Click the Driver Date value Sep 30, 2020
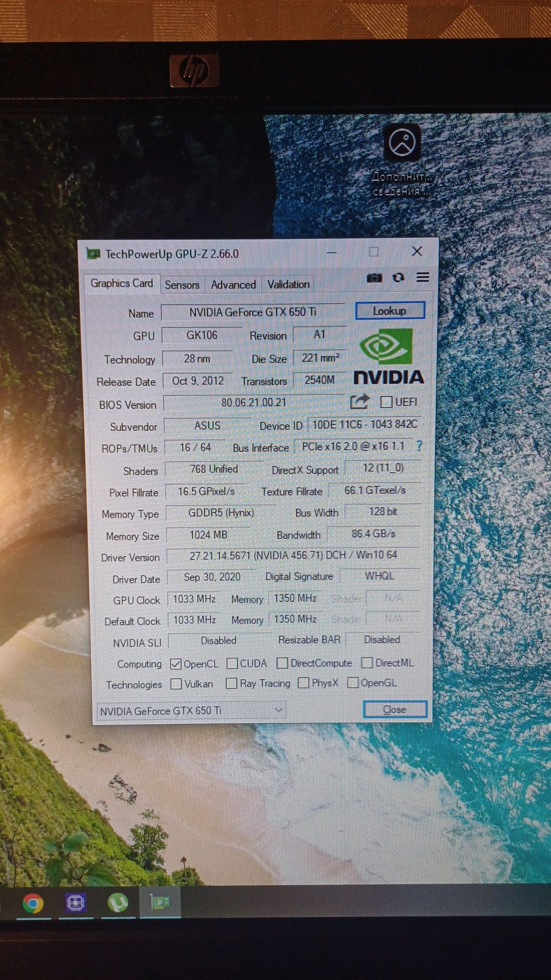Screen dimensions: 551x980 pyautogui.click(x=212, y=577)
